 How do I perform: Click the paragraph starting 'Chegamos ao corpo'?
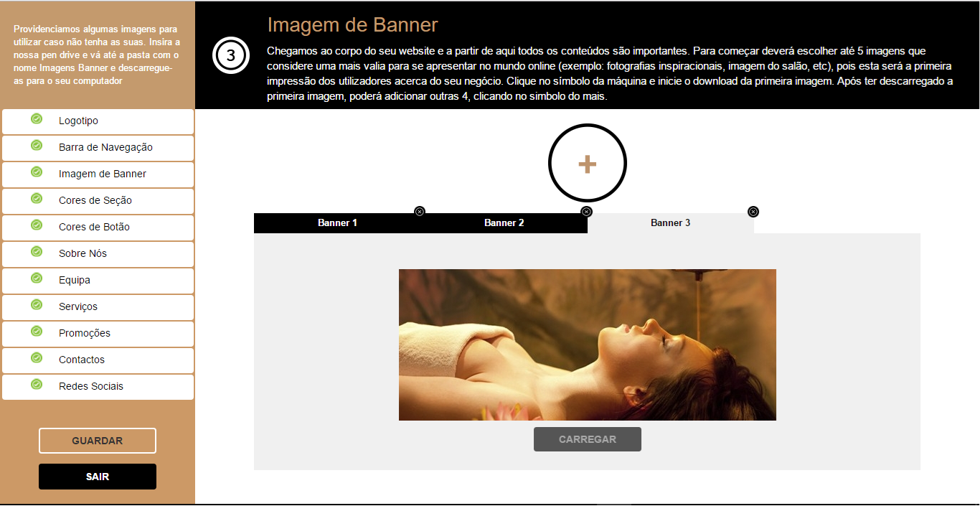point(610,74)
